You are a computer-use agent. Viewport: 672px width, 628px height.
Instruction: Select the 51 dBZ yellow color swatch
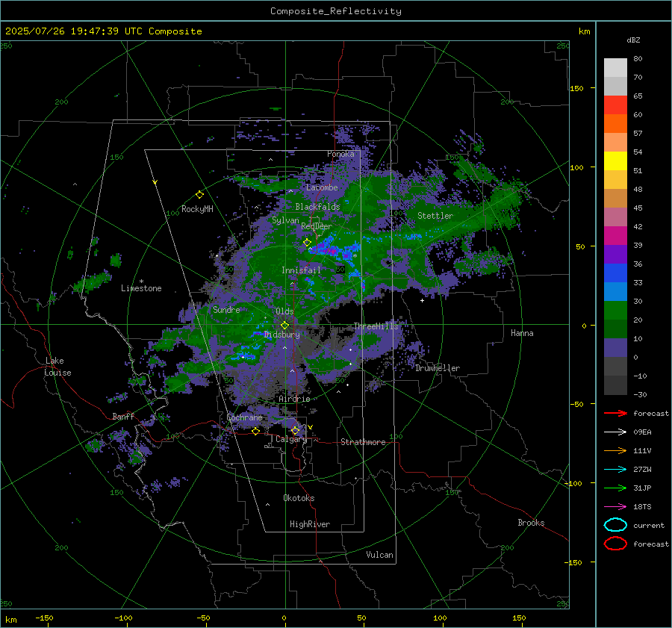click(615, 161)
